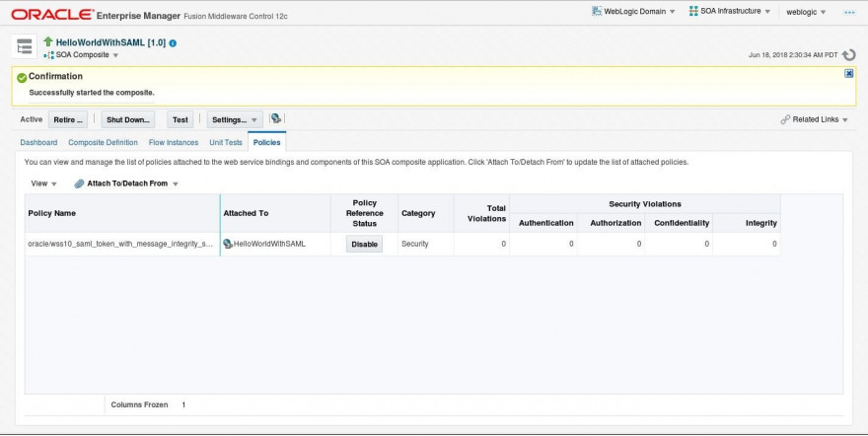Click the Authentication column header
Screen dimensions: 868x436
coord(543,223)
